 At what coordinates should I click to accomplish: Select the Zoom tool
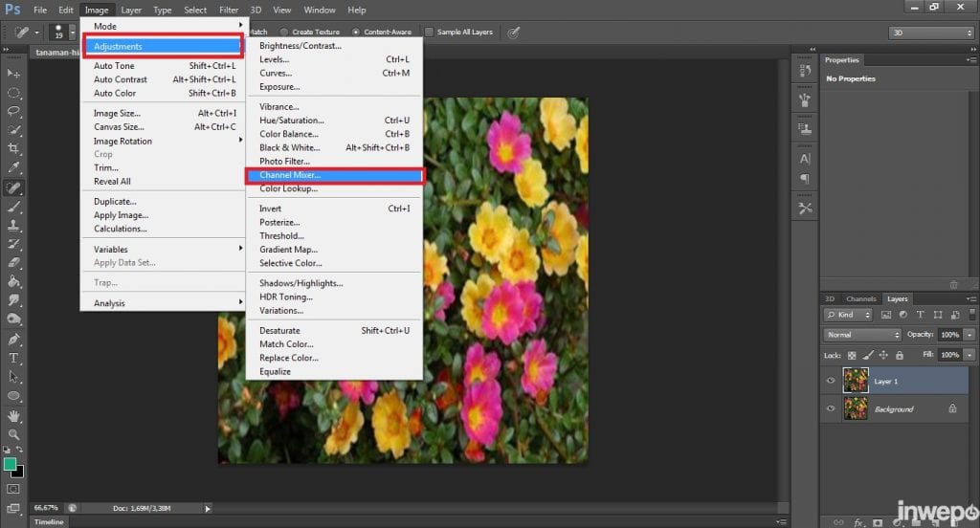(13, 434)
